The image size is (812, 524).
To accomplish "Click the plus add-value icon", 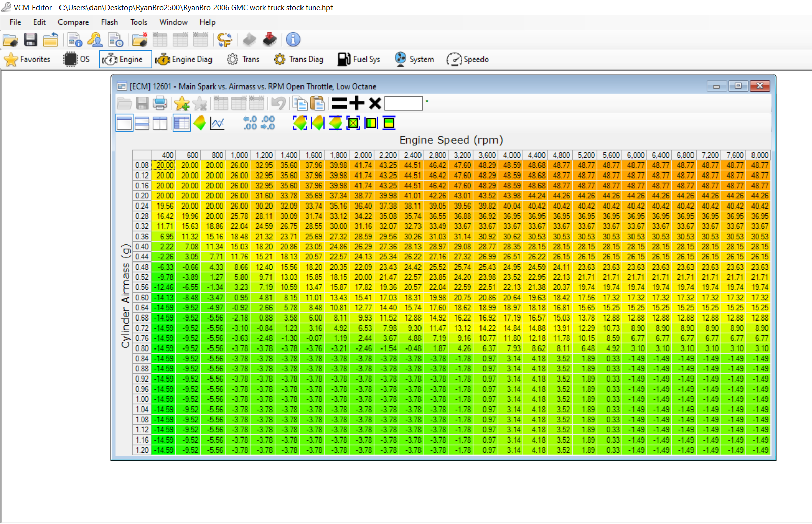I will pos(357,103).
